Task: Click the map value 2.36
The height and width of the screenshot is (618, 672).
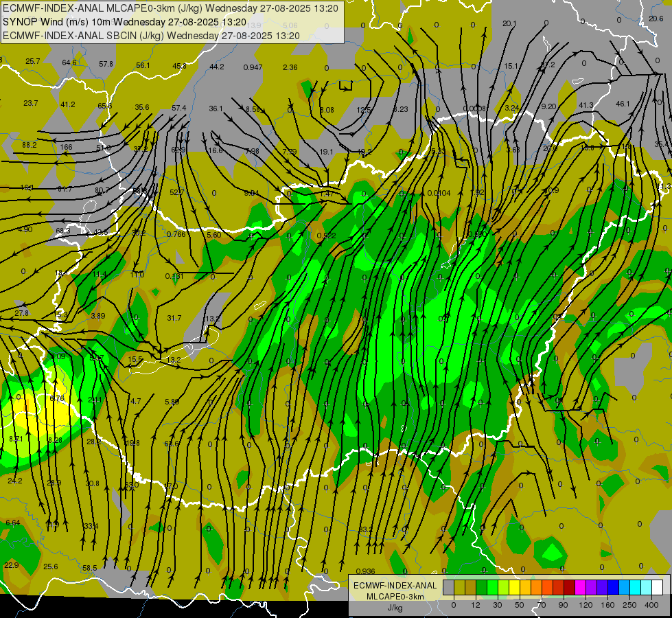Action: (290, 67)
